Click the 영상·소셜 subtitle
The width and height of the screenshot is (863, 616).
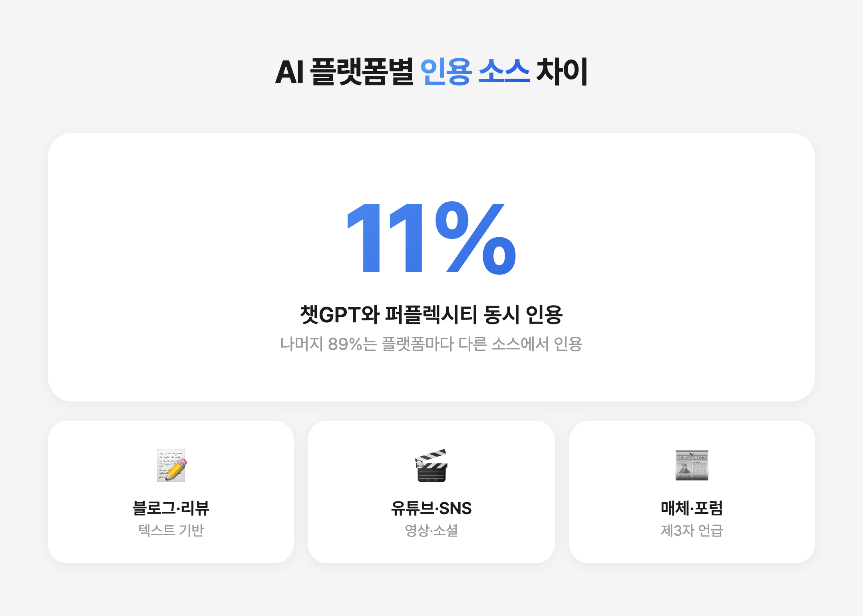431,530
